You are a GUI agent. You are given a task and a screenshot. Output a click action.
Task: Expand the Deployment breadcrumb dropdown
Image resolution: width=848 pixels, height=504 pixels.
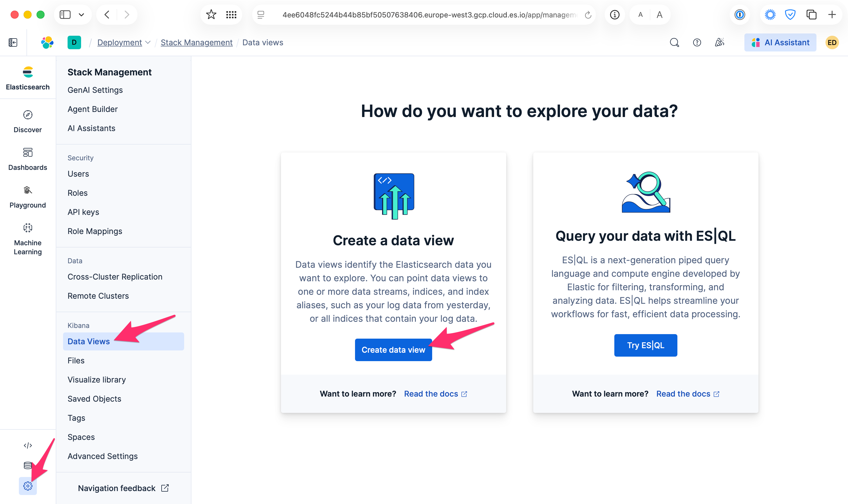tap(148, 42)
